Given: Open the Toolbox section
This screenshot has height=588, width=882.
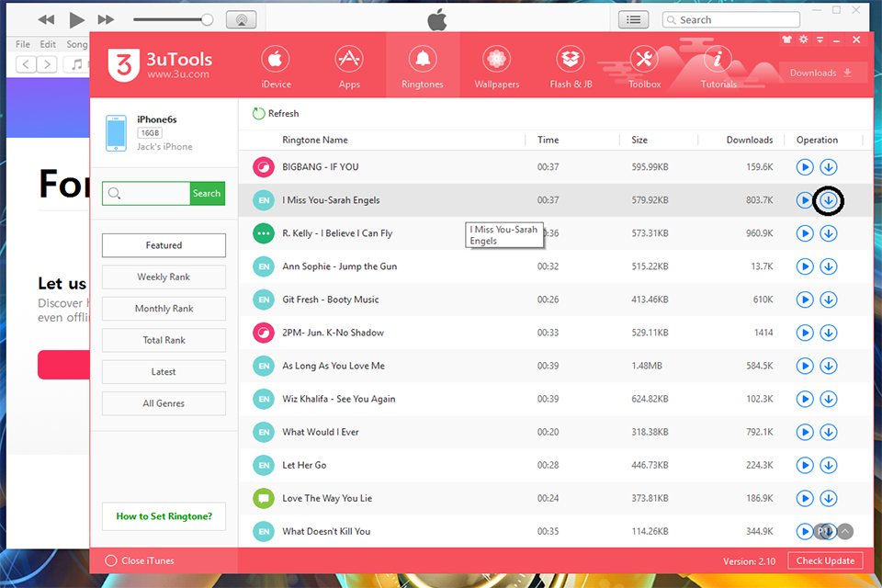Looking at the screenshot, I should click(645, 67).
